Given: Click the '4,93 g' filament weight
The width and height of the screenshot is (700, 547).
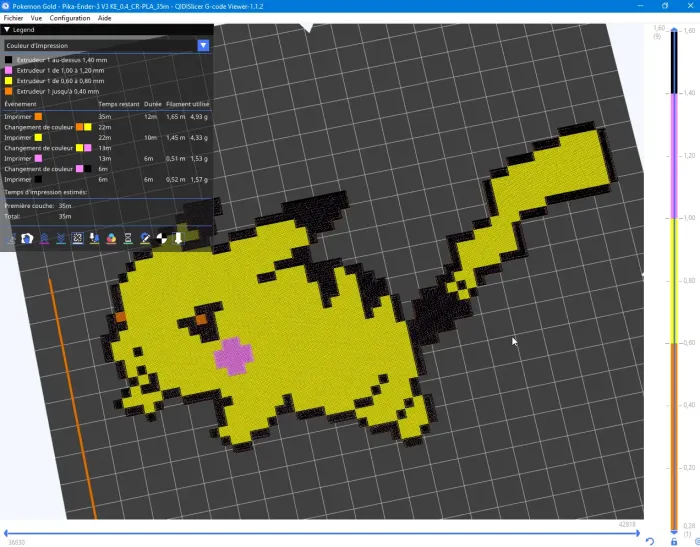Looking at the screenshot, I should click(199, 117).
